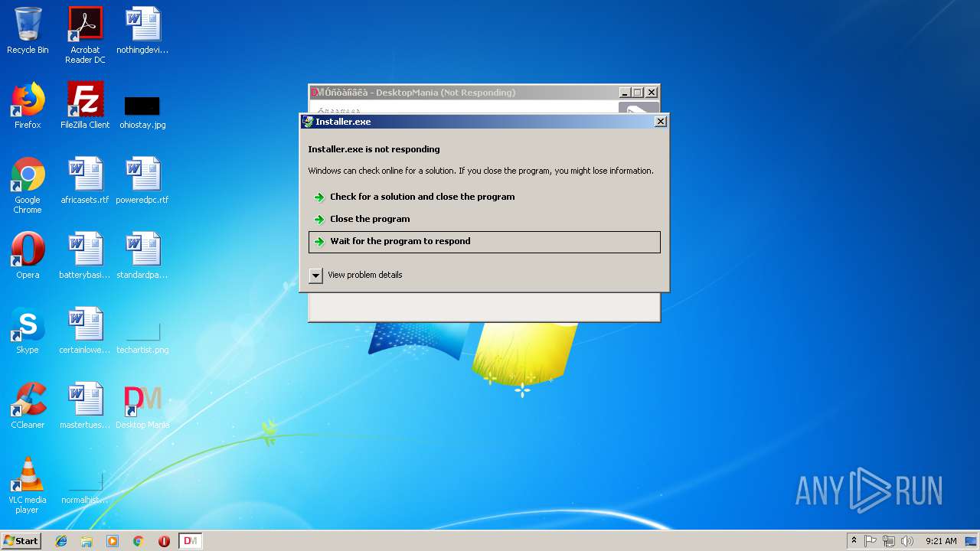Open Windows Media Player in taskbar
The width and height of the screenshot is (980, 551).
pos(113,541)
